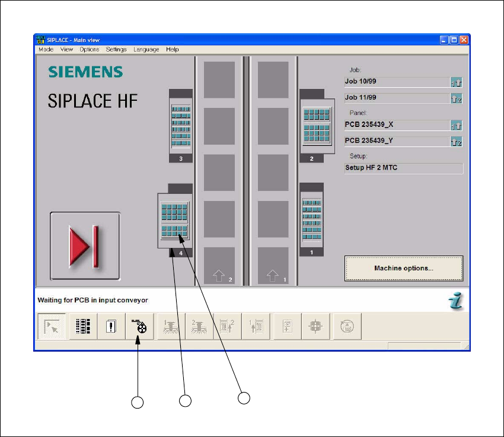Open the Mode menu
Screen dimensions: 504x437
click(x=46, y=50)
